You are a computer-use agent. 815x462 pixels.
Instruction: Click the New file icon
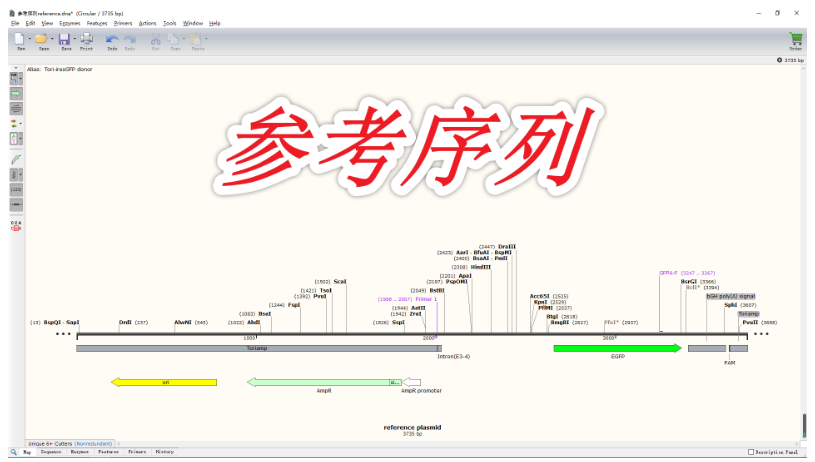(x=19, y=39)
